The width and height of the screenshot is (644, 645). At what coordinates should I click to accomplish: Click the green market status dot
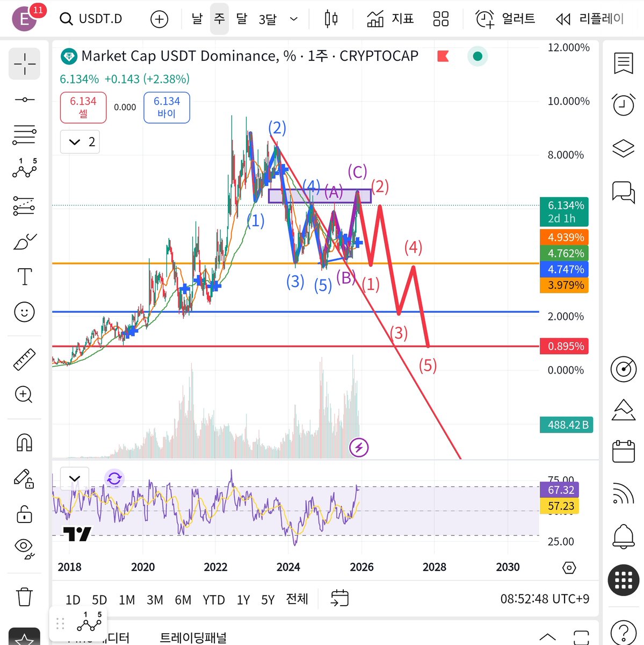[477, 56]
